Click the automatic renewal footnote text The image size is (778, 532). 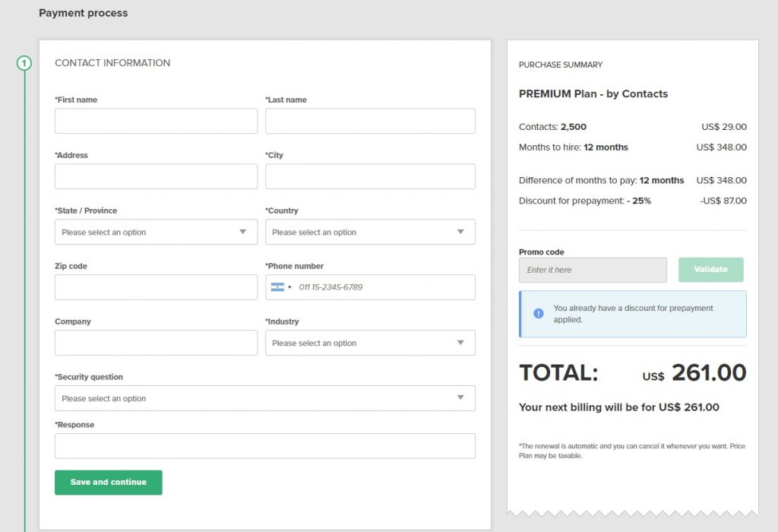click(x=632, y=451)
